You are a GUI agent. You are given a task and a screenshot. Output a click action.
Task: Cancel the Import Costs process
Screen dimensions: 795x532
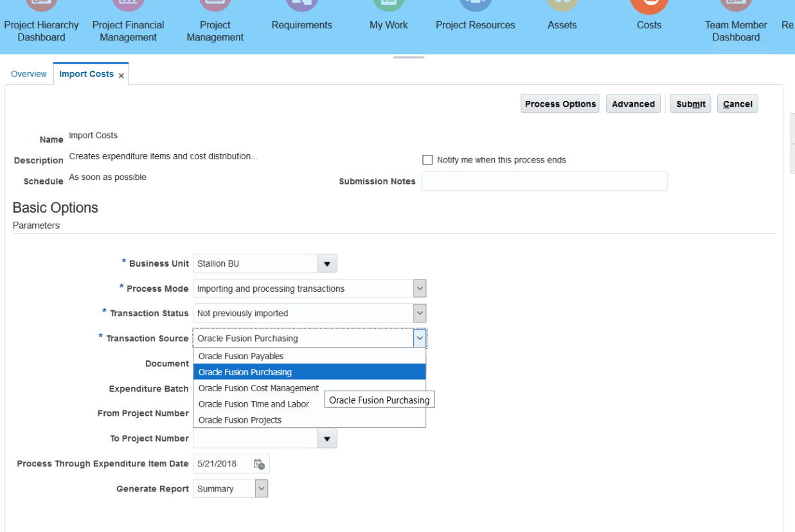[x=737, y=104]
